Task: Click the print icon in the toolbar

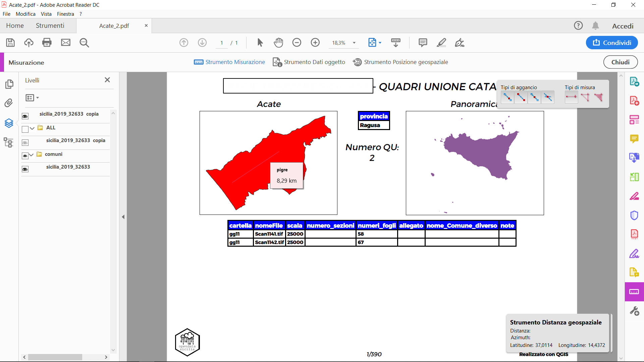Action: 47,43
